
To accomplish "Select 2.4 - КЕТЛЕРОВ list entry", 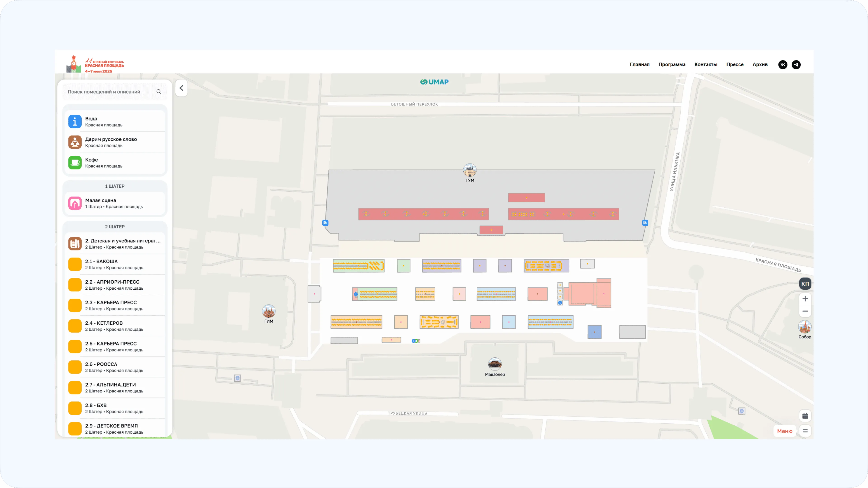I will 115,326.
